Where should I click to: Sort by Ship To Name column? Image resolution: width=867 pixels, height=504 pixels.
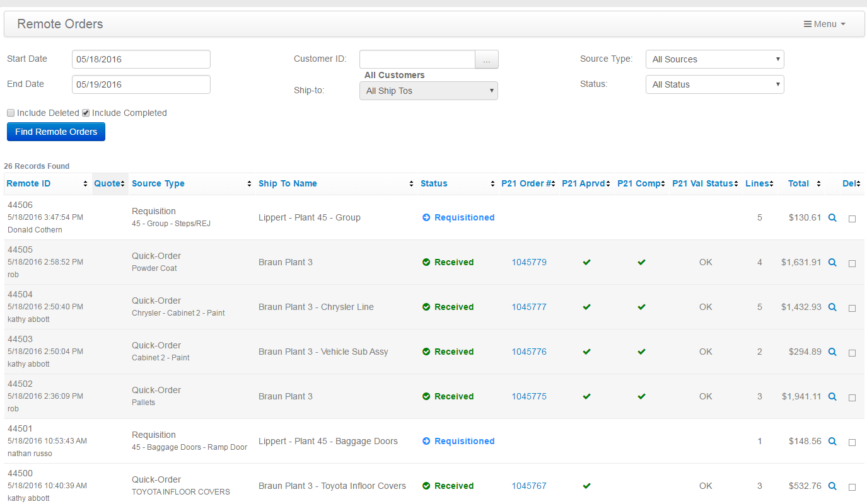(x=337, y=183)
